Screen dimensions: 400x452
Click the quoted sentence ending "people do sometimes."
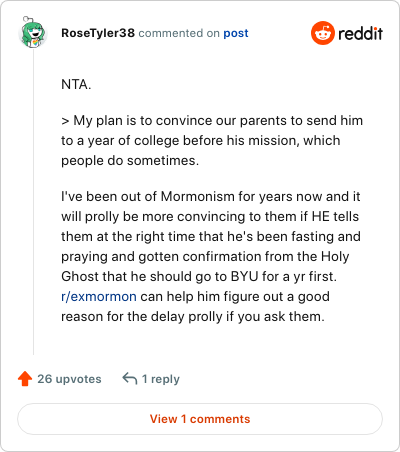pos(212,140)
